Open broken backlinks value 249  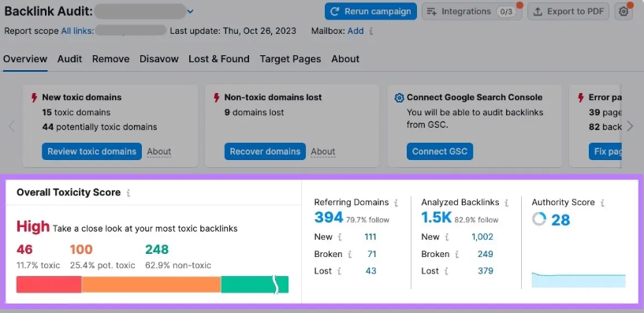[x=485, y=254]
